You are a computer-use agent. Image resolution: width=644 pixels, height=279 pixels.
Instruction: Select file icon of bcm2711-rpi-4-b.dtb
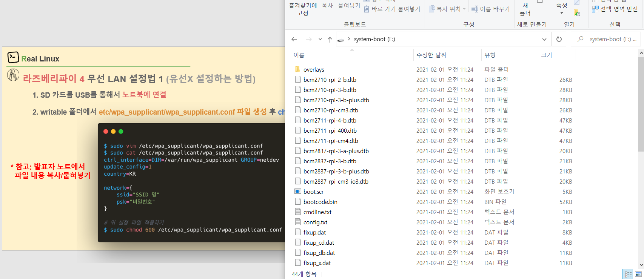297,120
